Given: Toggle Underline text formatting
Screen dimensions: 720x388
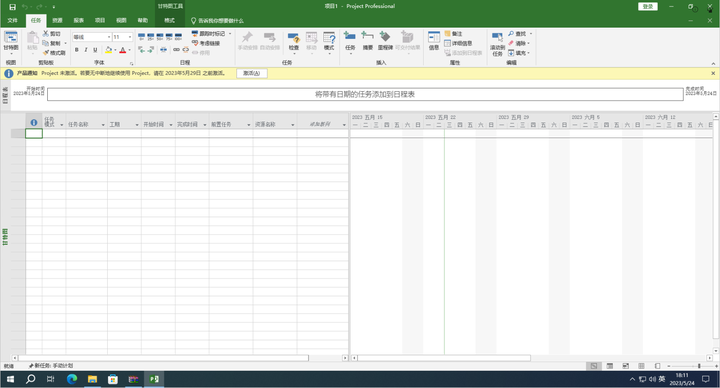Looking at the screenshot, I should tap(95, 50).
